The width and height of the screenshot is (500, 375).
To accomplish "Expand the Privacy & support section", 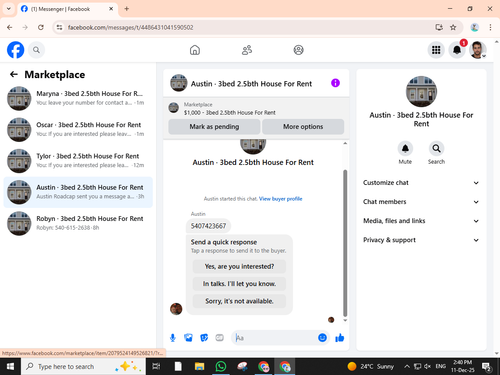I will point(421,240).
